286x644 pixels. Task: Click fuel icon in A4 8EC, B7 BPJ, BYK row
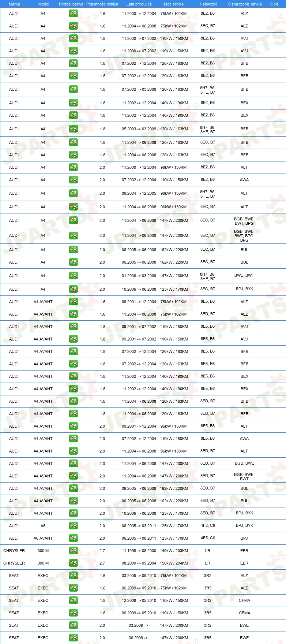[74, 289]
